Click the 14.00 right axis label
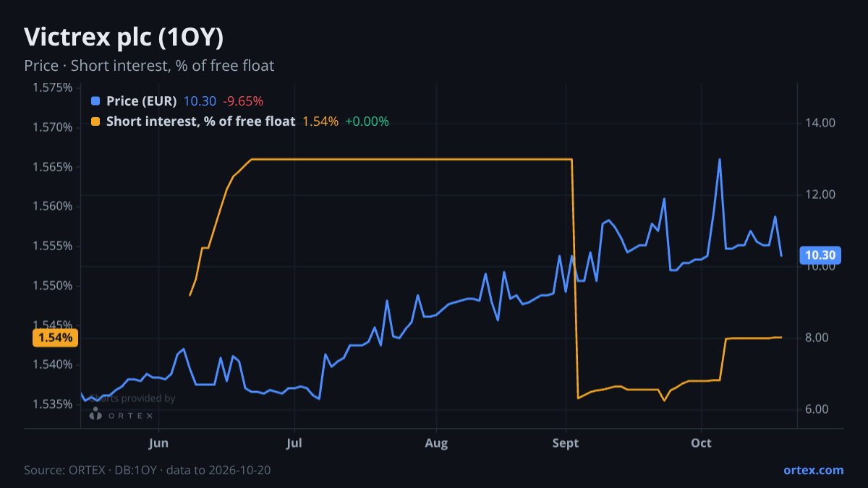 pos(820,123)
